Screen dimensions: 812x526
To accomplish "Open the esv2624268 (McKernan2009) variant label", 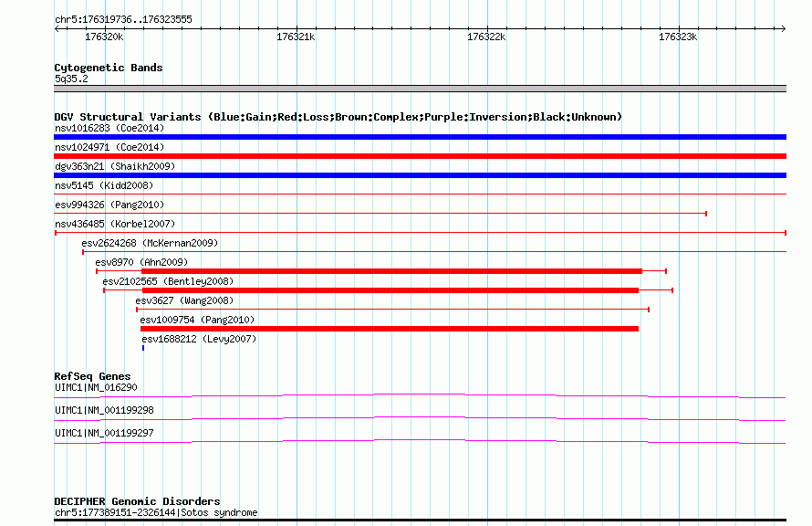I will [x=150, y=243].
